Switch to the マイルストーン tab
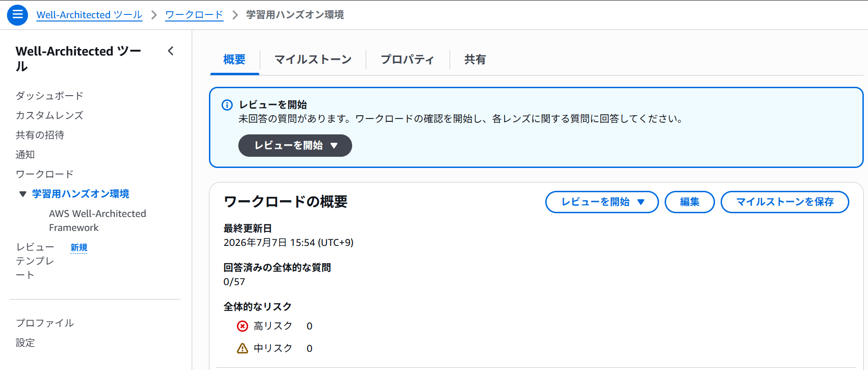 313,60
